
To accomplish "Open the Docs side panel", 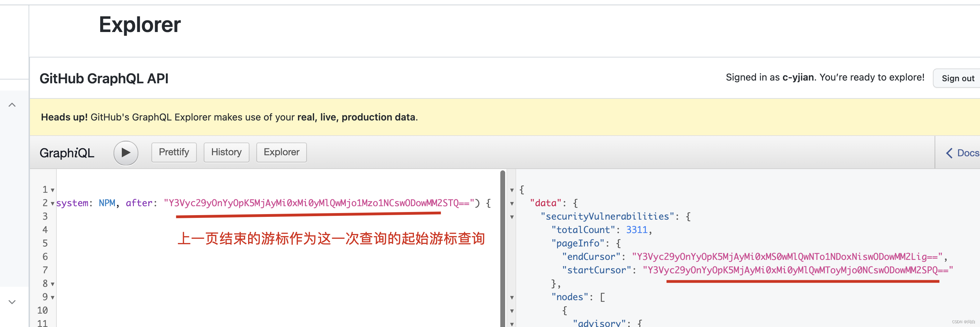I will click(962, 153).
